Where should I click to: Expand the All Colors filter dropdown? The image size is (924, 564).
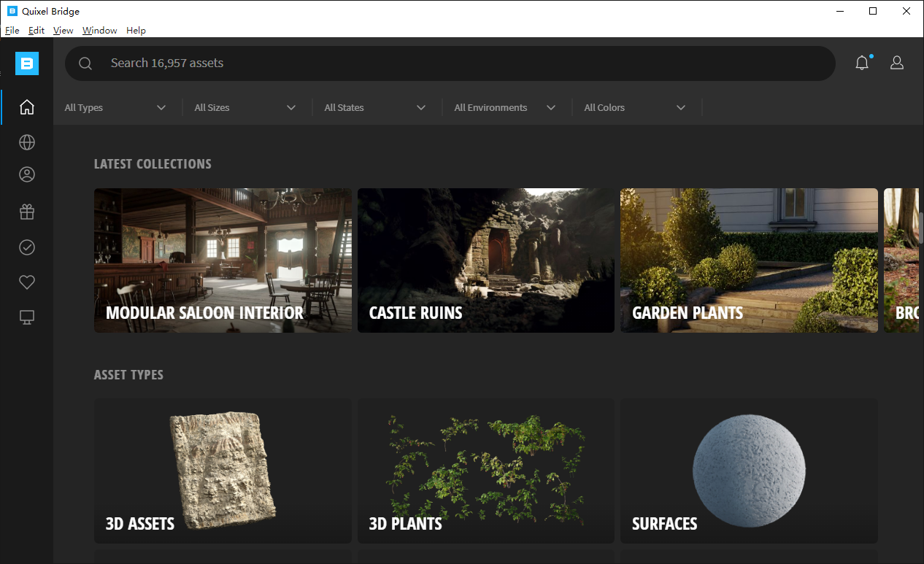pos(635,108)
